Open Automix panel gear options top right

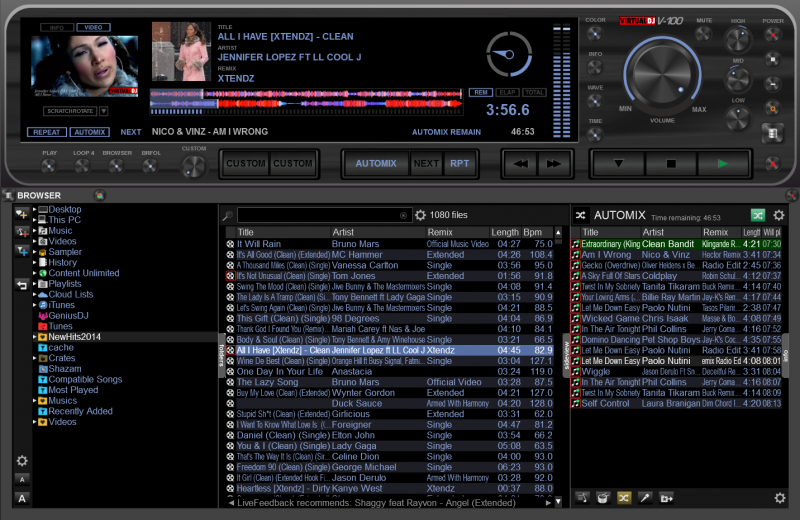(779, 215)
